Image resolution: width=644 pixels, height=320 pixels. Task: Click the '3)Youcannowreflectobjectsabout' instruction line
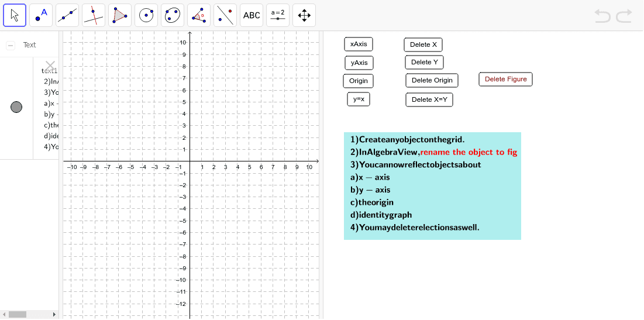tap(416, 165)
